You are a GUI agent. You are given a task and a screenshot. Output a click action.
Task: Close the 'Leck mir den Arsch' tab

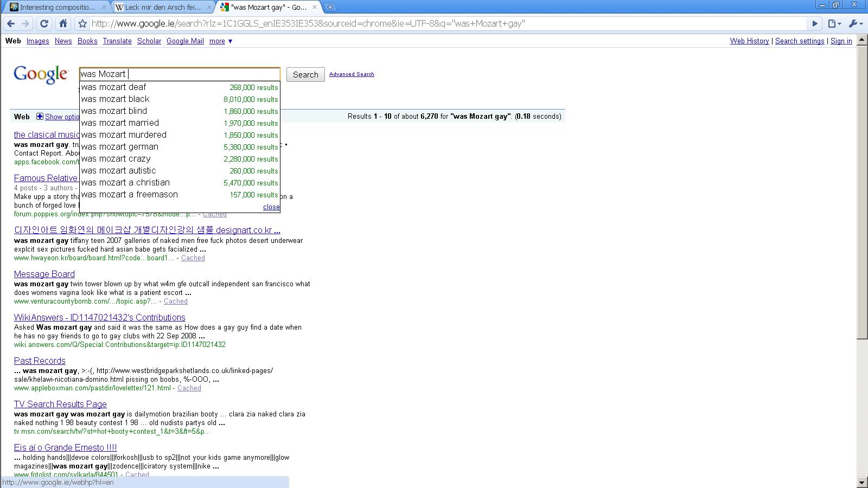tap(209, 8)
